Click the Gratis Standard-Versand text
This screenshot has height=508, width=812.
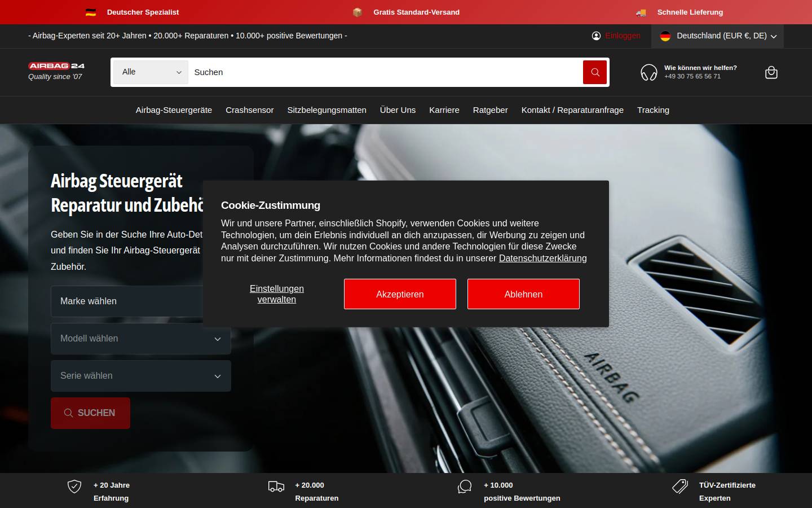click(x=416, y=12)
